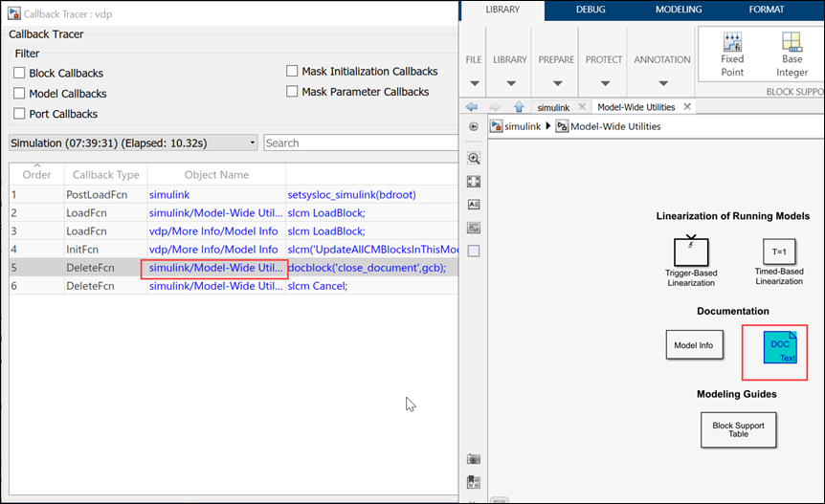
Task: Open the simulink object link in row 1
Action: (x=169, y=194)
